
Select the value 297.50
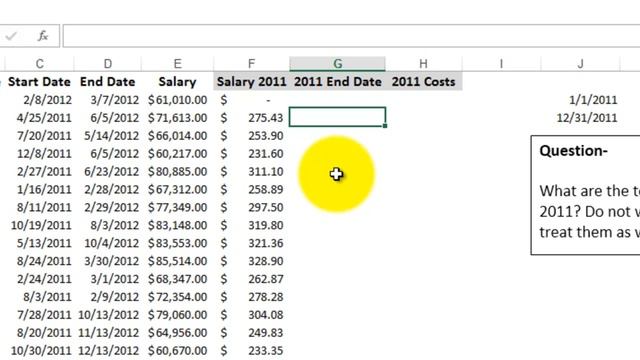click(251, 207)
